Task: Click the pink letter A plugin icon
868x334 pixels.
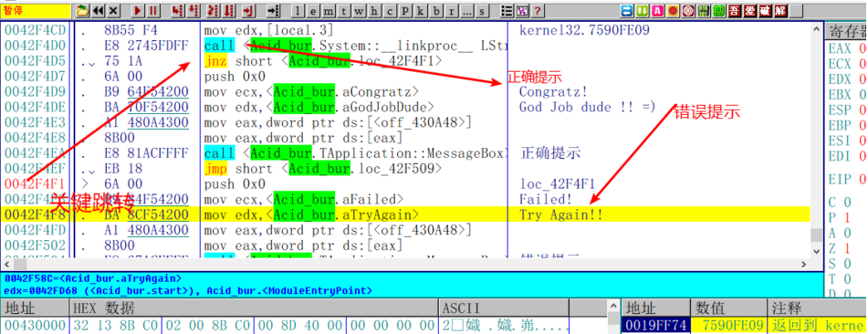Action: click(x=658, y=11)
